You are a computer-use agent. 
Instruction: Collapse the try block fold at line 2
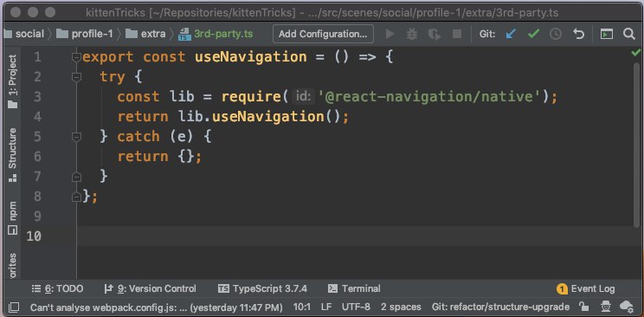[x=76, y=77]
